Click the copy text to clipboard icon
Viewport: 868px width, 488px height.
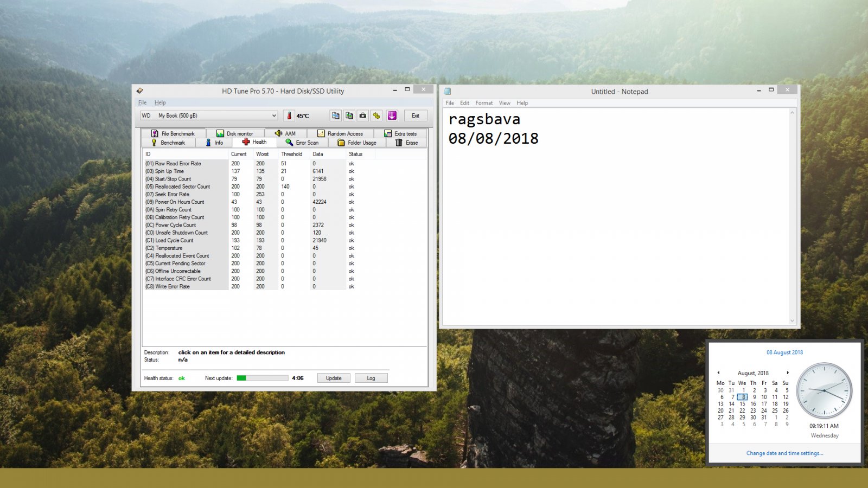coord(336,115)
